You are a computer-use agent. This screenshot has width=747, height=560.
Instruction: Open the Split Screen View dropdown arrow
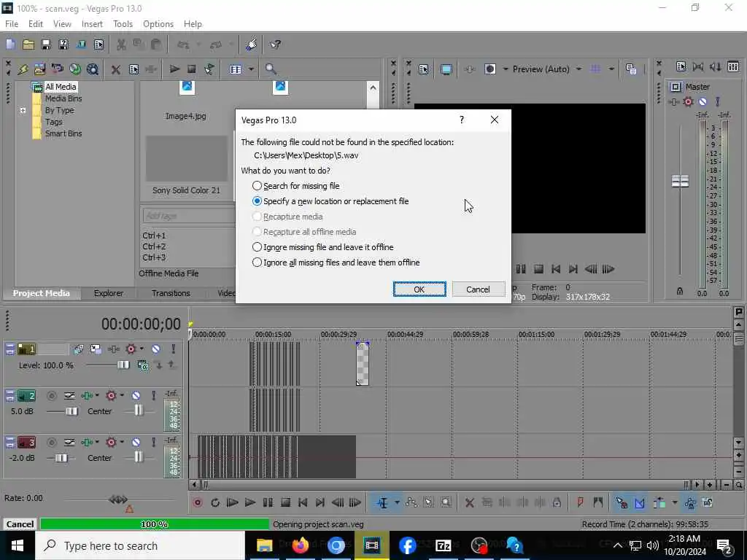pos(505,69)
